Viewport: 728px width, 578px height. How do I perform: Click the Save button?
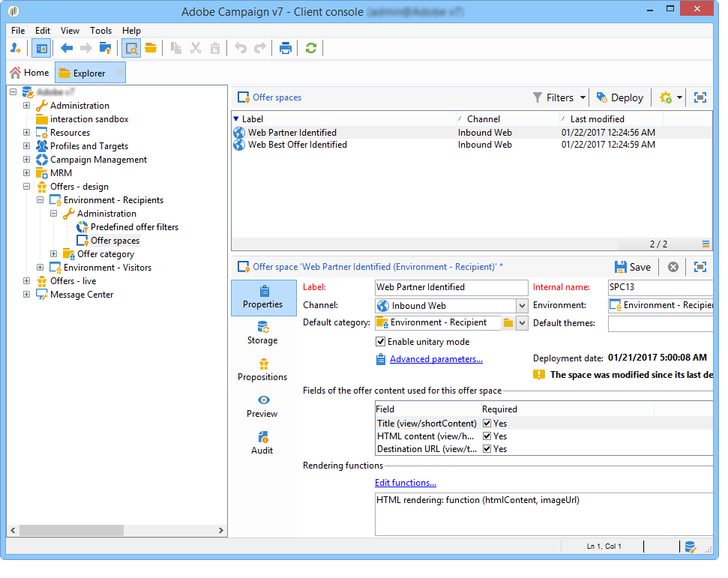[632, 267]
